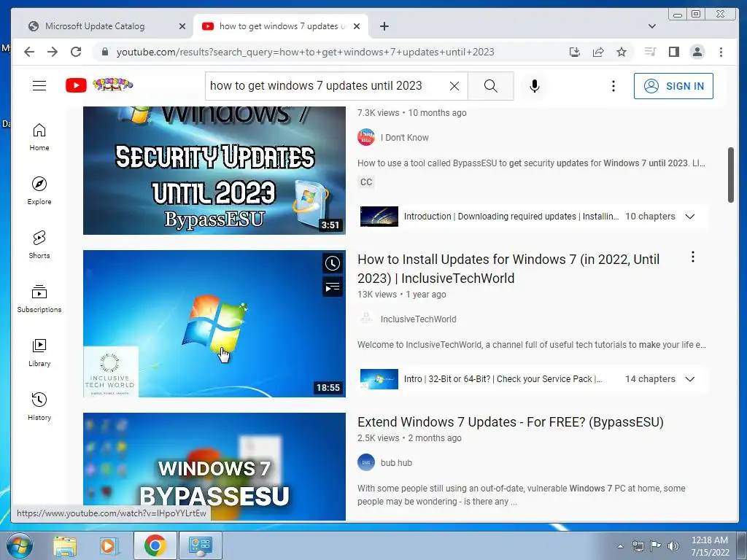The image size is (747, 560).
Task: Open the YouTube hamburger guide menu
Action: (39, 86)
